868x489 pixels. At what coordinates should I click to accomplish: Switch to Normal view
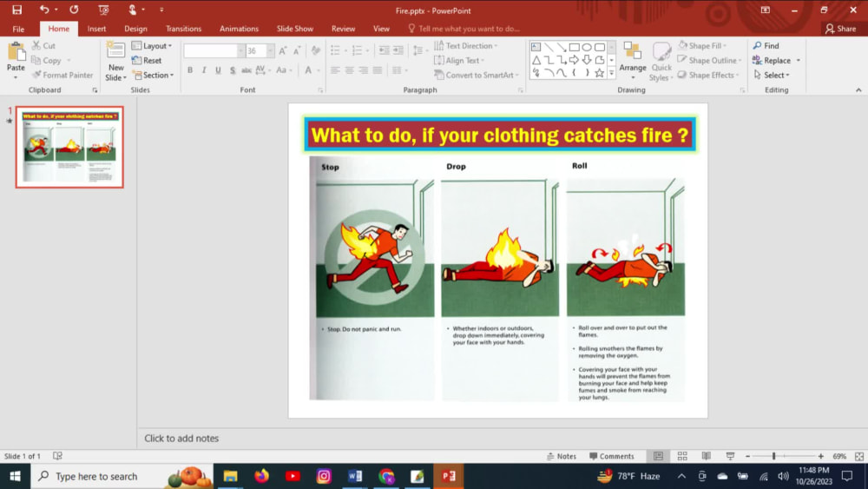point(658,456)
